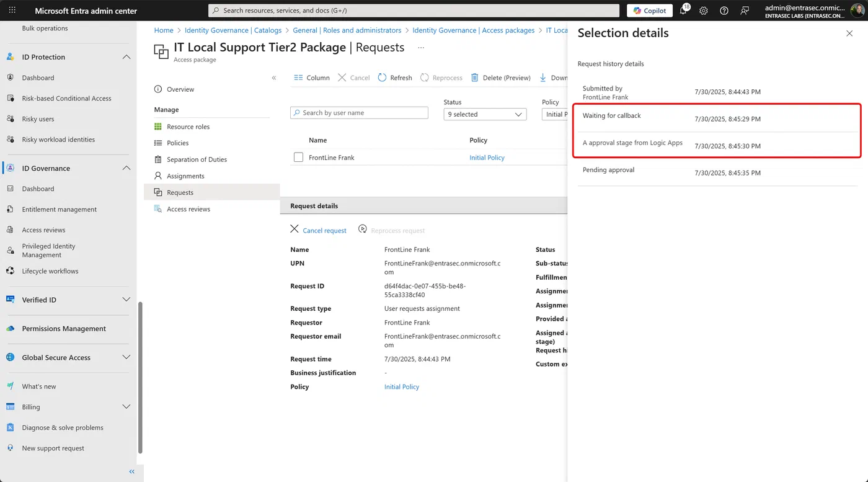Open the Help question mark icon
Screen dimensions: 868x482
point(724,11)
